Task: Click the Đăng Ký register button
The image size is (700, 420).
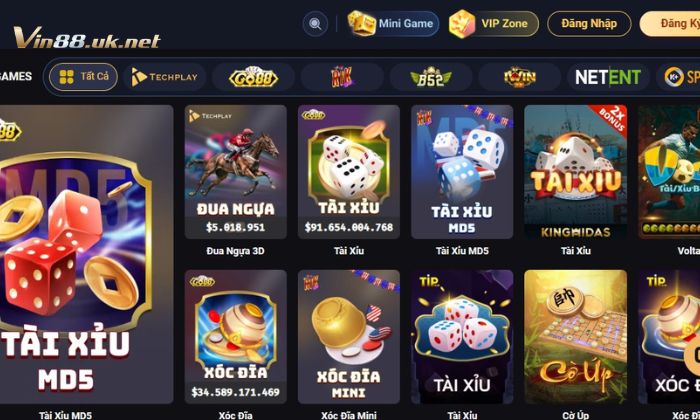Action: pos(670,24)
